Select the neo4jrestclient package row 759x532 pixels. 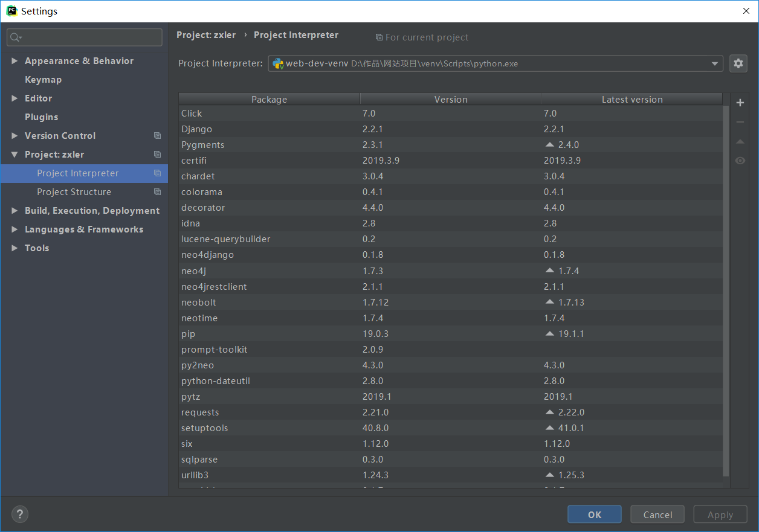pyautogui.click(x=451, y=286)
